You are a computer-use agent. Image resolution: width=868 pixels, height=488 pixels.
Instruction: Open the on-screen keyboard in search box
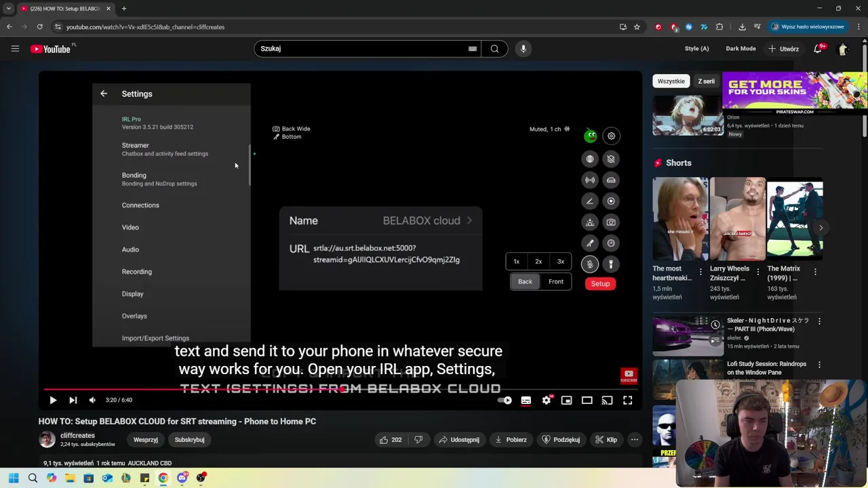tap(472, 49)
